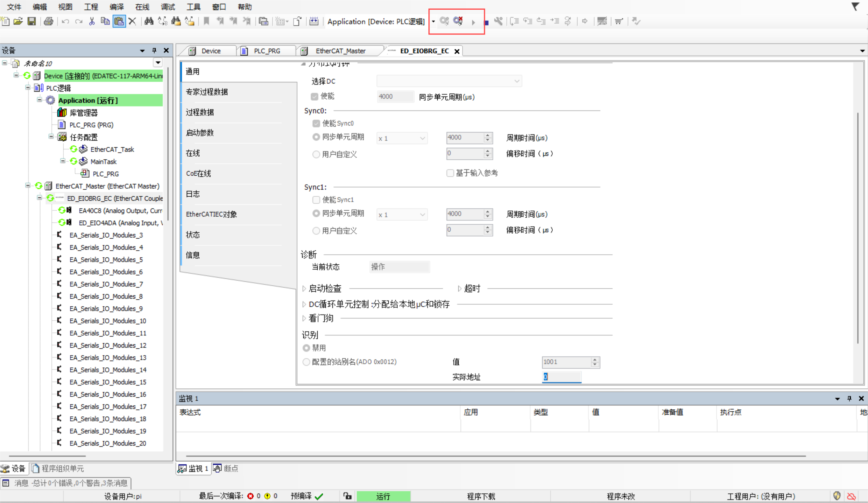
Task: Click the 实际地址 input field
Action: pos(561,377)
